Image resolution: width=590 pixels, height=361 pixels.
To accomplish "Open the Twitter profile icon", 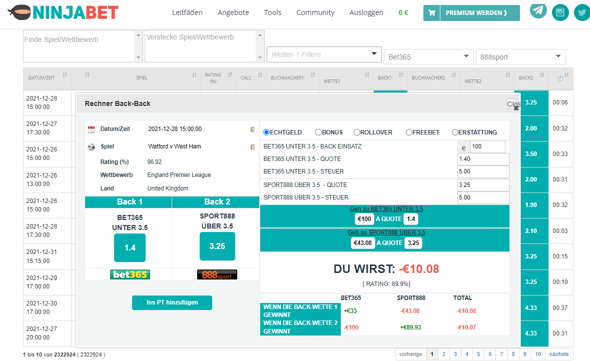I will coord(582,12).
